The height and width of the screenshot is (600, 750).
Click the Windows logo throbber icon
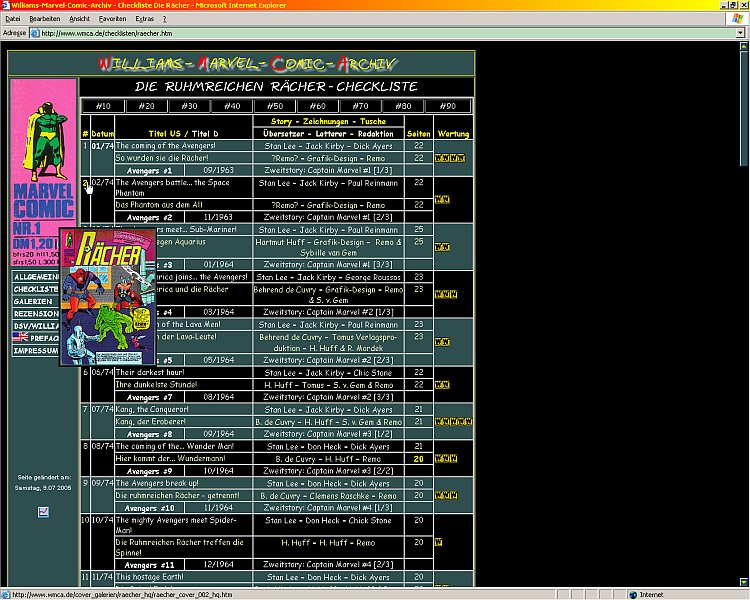[737, 19]
